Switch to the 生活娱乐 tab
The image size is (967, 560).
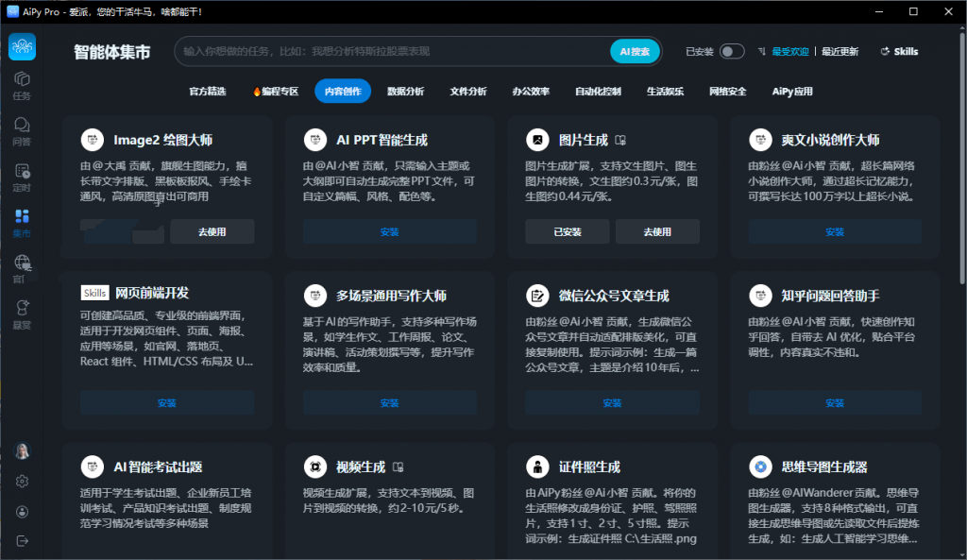point(666,92)
